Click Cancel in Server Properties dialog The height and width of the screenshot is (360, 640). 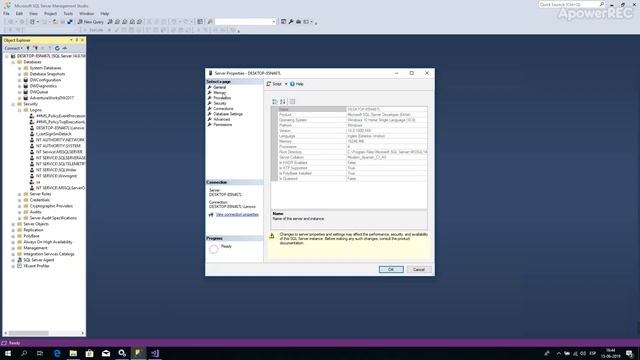419,269
